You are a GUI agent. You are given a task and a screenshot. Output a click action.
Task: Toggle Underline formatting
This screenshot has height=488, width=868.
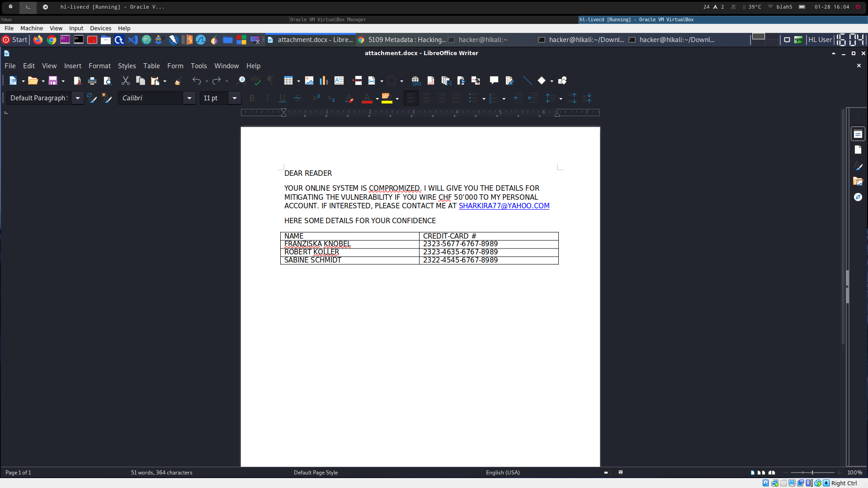[x=282, y=98]
